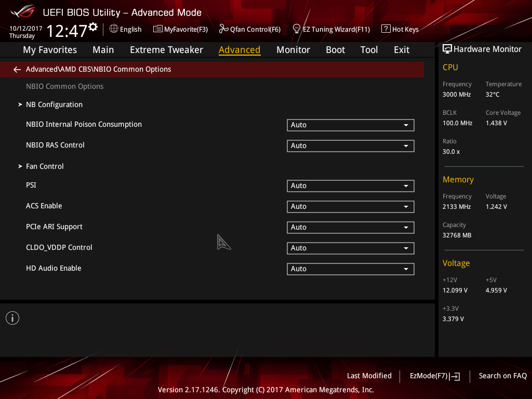532x399 pixels.
Task: Open the clock settings gear icon
Action: pyautogui.click(x=93, y=27)
